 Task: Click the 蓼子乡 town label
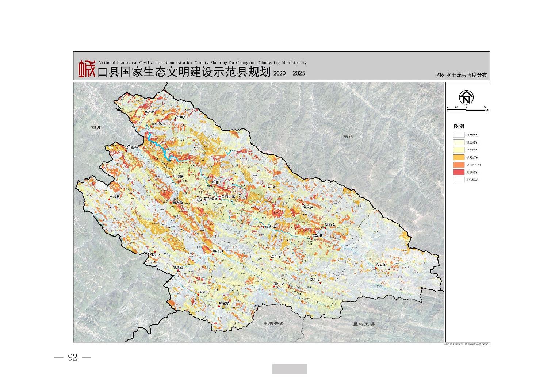tap(218, 251)
